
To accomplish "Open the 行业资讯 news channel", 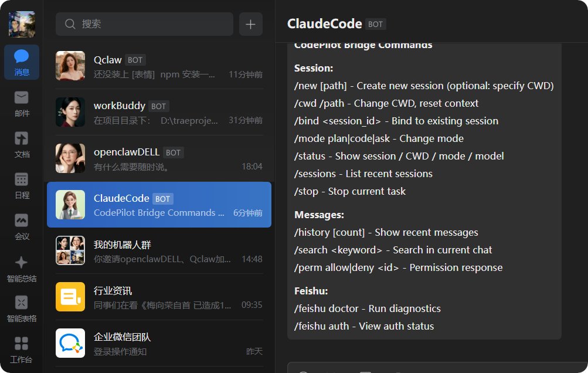I will click(x=159, y=297).
